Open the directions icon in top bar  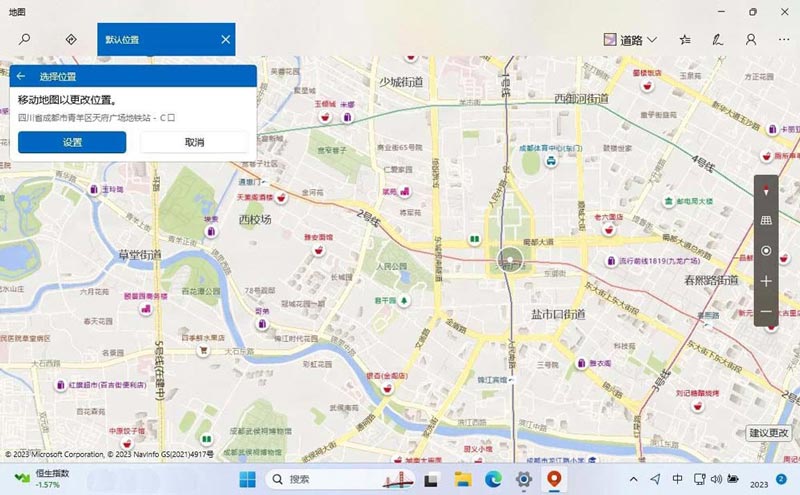pos(71,40)
